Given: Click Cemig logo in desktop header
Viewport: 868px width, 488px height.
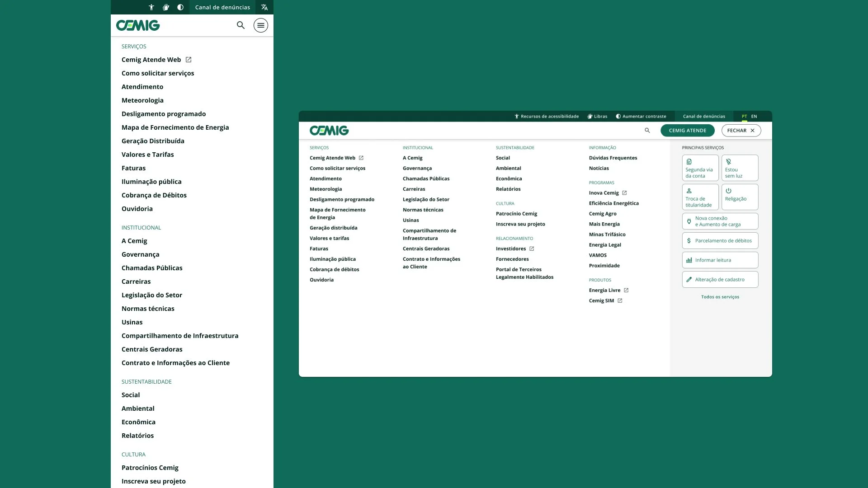Looking at the screenshot, I should (x=329, y=131).
